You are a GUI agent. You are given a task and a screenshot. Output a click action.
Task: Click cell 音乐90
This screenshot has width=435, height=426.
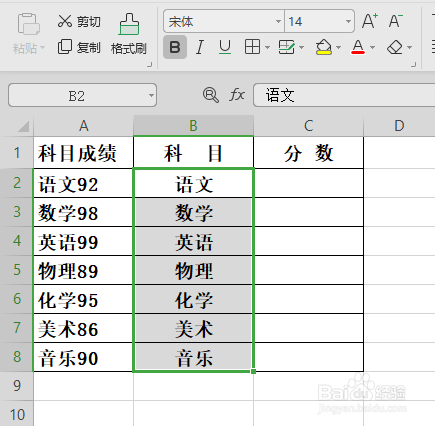click(x=83, y=357)
